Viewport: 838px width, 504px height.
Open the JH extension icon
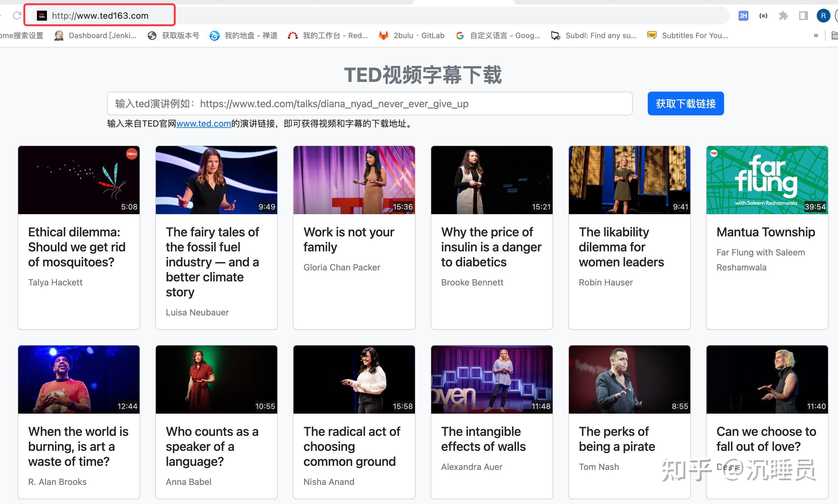click(743, 16)
